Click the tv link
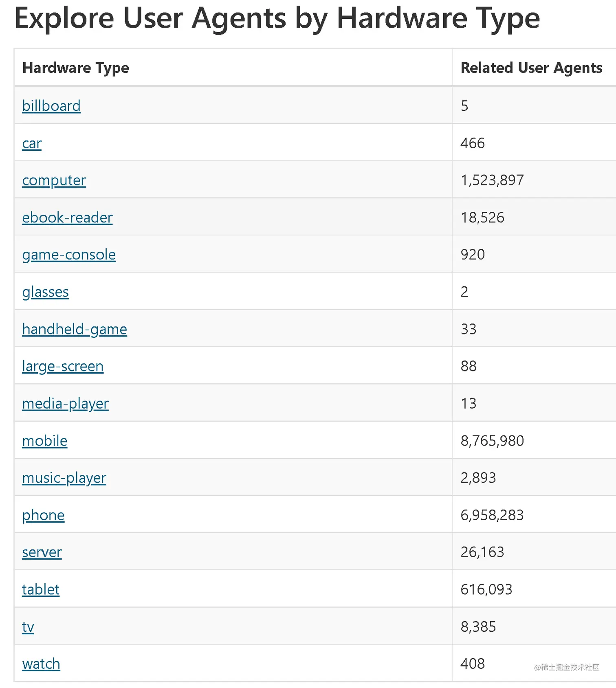Viewport: 616px width, 688px height. click(x=28, y=626)
